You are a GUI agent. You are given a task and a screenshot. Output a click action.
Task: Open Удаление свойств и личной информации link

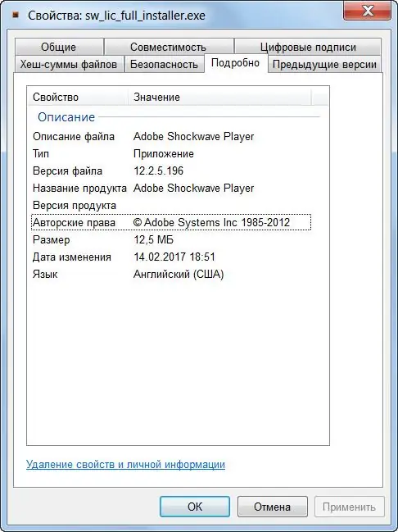pyautogui.click(x=125, y=464)
